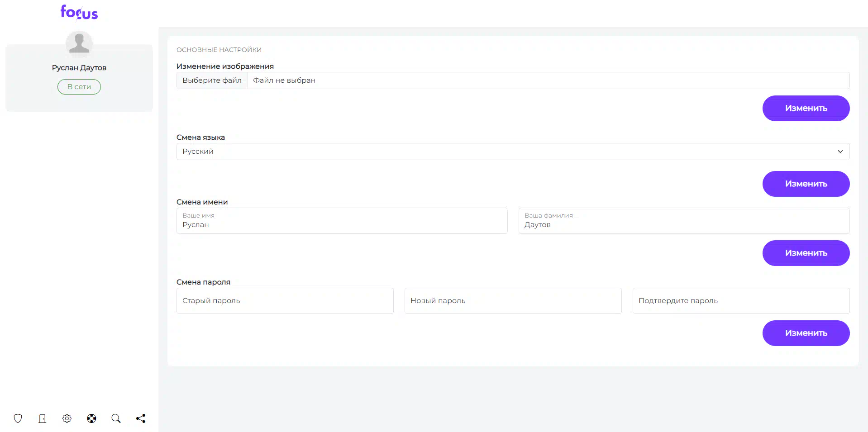Click the door logout icon
Screen dimensions: 868x432
pyautogui.click(x=42, y=418)
